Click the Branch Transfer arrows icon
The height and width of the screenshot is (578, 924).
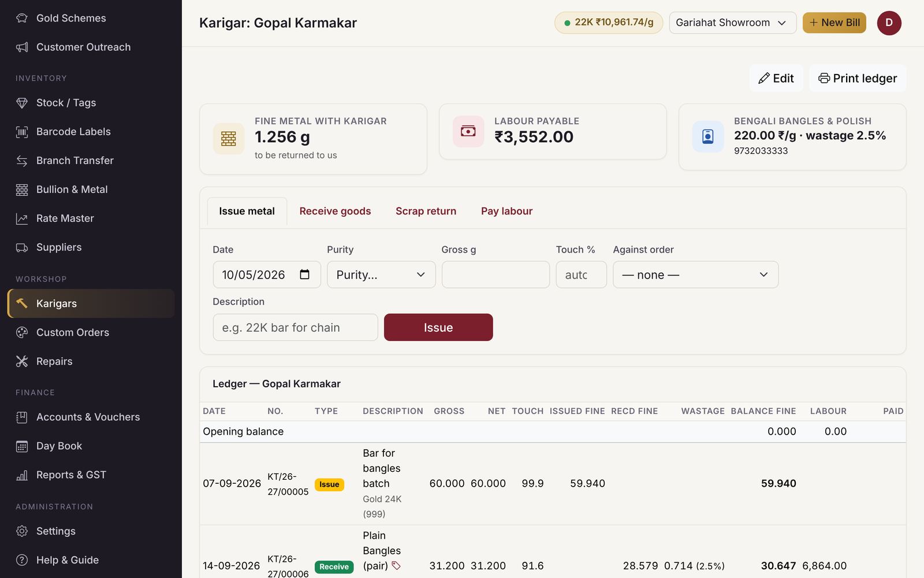click(x=22, y=161)
